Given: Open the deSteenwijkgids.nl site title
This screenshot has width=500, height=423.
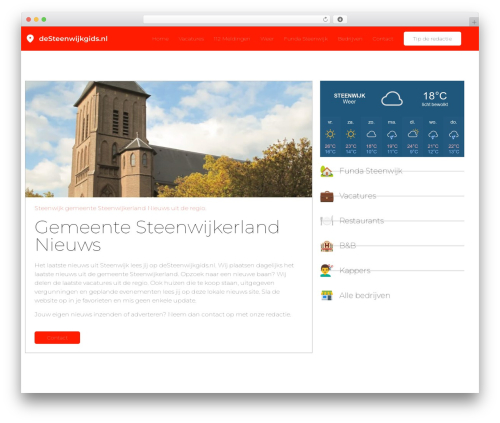Looking at the screenshot, I should tap(73, 39).
